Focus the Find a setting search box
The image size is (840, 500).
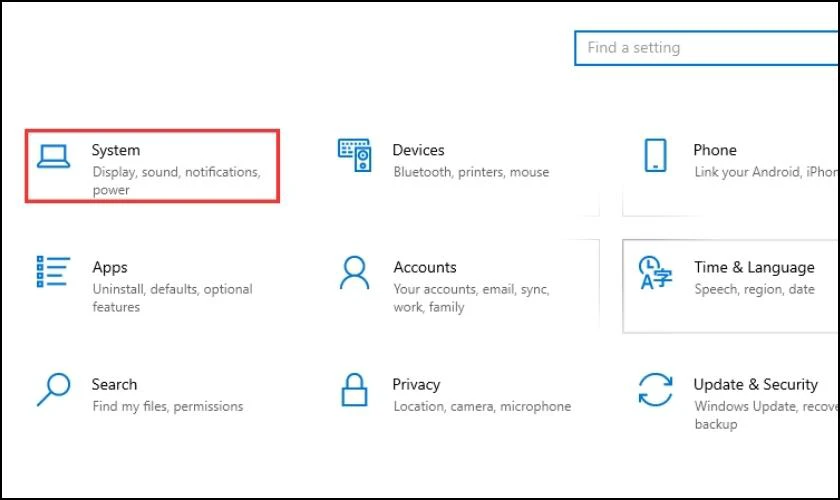[707, 48]
